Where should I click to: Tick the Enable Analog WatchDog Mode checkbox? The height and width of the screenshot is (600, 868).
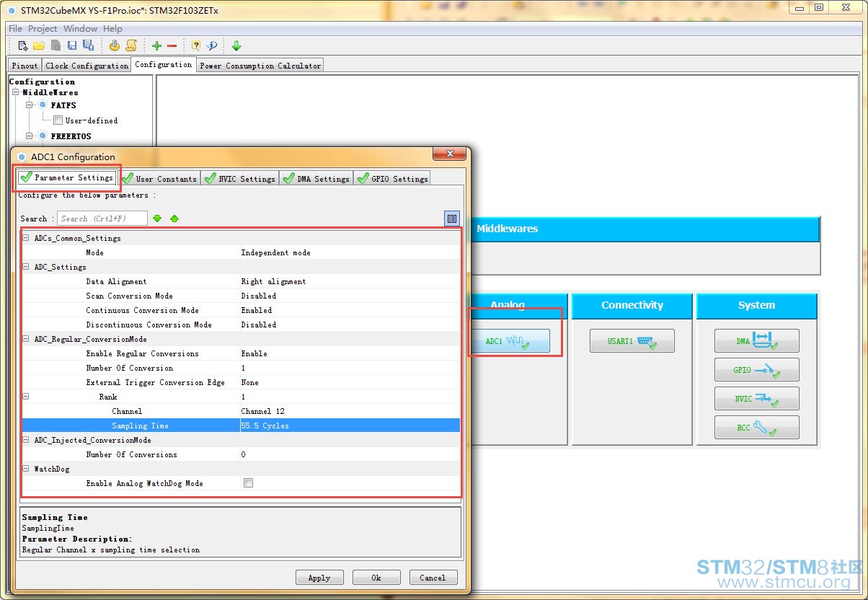click(x=248, y=483)
